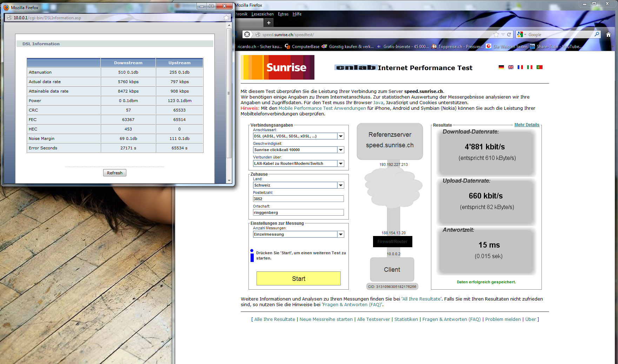Open ComputerBase bookmark
The height and width of the screenshot is (364, 618).
[x=302, y=46]
